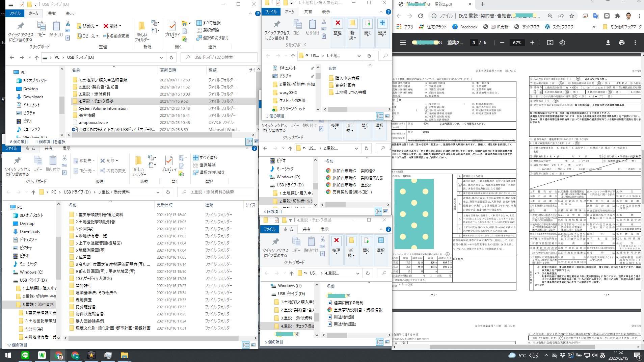Screen dimensions: 644x362
Task: Toggle すべて選択 in the USB drive window
Action: click(x=209, y=23)
